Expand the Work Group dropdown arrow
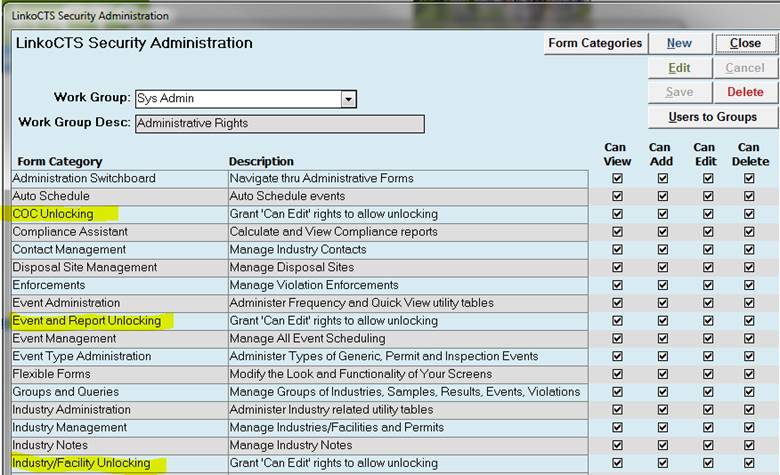780x475 pixels. 348,99
